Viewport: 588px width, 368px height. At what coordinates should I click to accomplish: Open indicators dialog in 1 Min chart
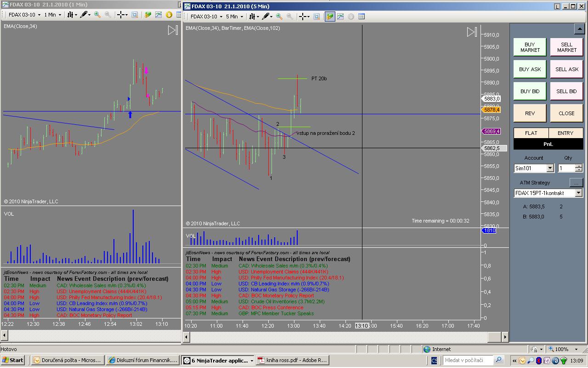click(x=158, y=15)
